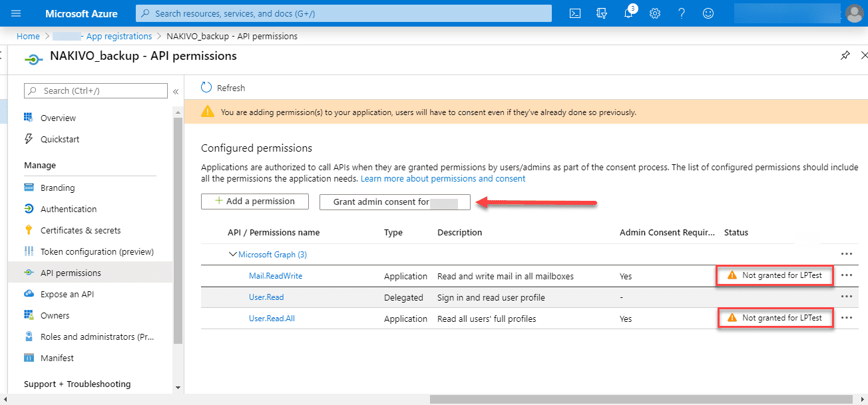Open more options for User.Read.All row
868x405 pixels.
point(847,318)
